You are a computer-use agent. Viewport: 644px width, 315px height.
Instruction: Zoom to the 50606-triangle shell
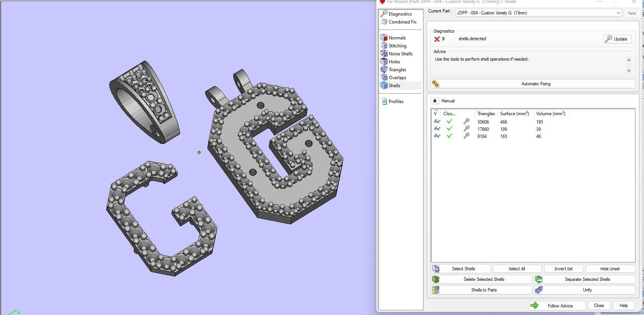click(x=467, y=122)
